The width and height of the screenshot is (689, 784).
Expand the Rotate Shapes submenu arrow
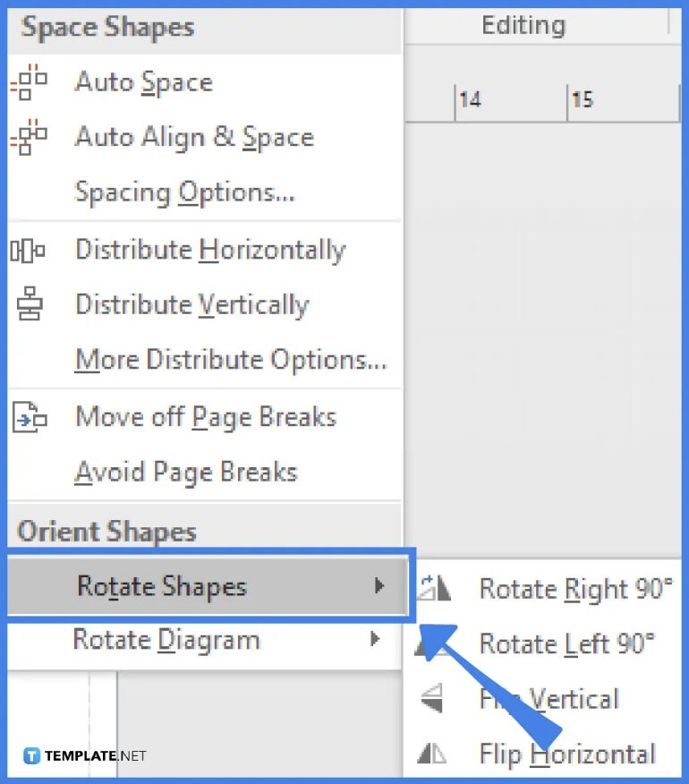tap(379, 586)
